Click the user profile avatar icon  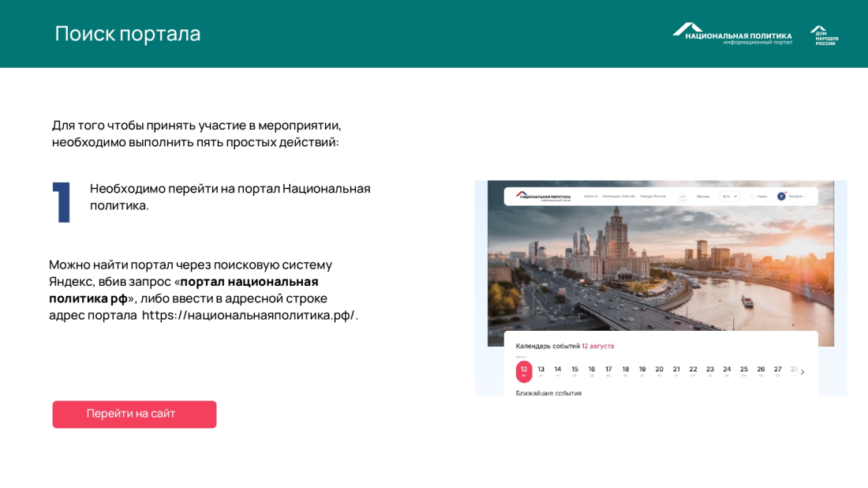coord(781,196)
